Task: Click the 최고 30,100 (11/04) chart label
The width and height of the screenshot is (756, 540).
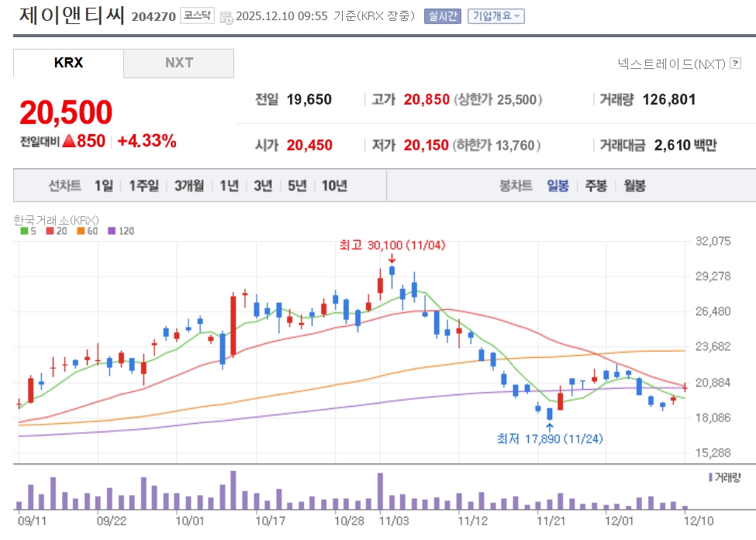Action: tap(392, 245)
